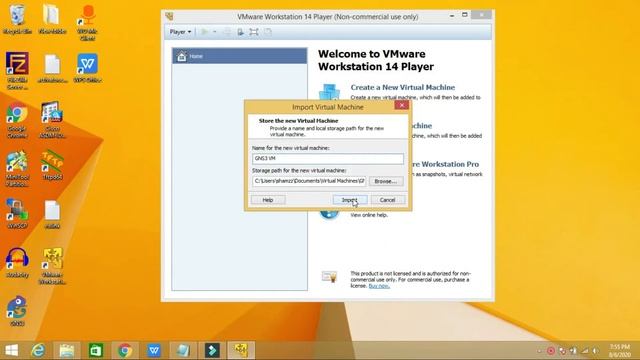Close the Import Virtual Machine dialog
Image resolution: width=640 pixels, height=360 pixels.
(402, 105)
